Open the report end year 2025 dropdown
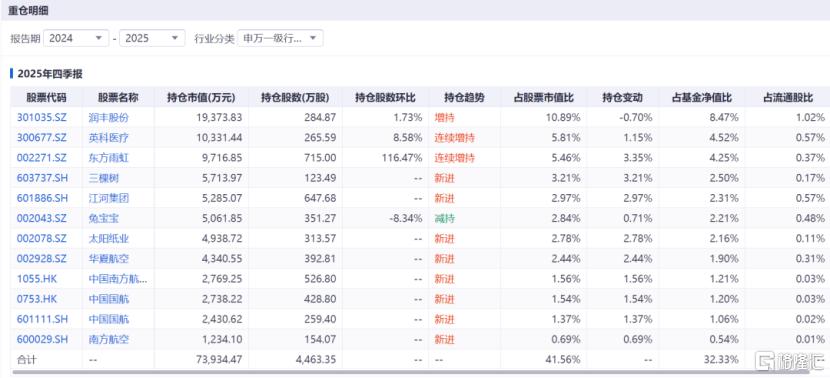The image size is (830, 378). tap(152, 38)
